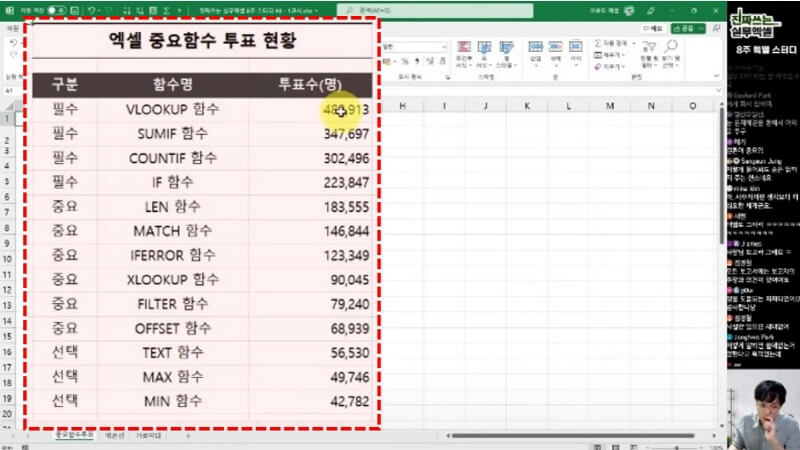The height and width of the screenshot is (450, 800).
Task: Open the workbook file name dropdown
Action: [x=259, y=10]
